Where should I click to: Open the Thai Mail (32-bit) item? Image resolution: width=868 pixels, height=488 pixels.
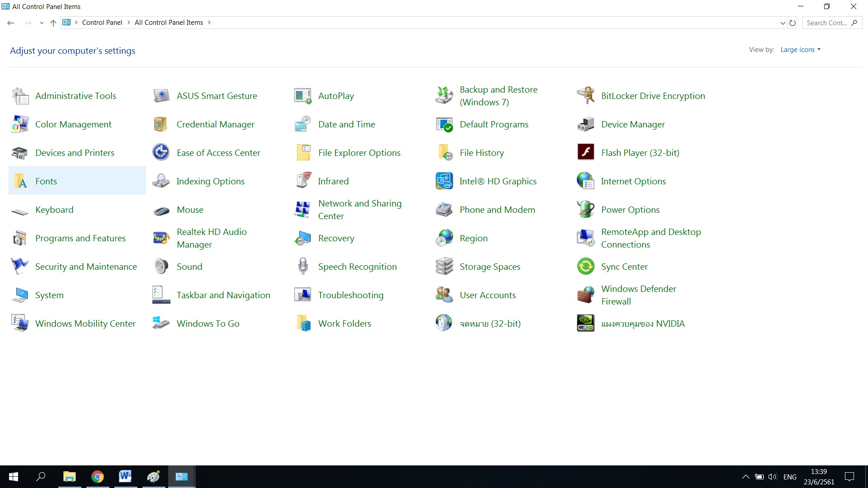click(490, 324)
